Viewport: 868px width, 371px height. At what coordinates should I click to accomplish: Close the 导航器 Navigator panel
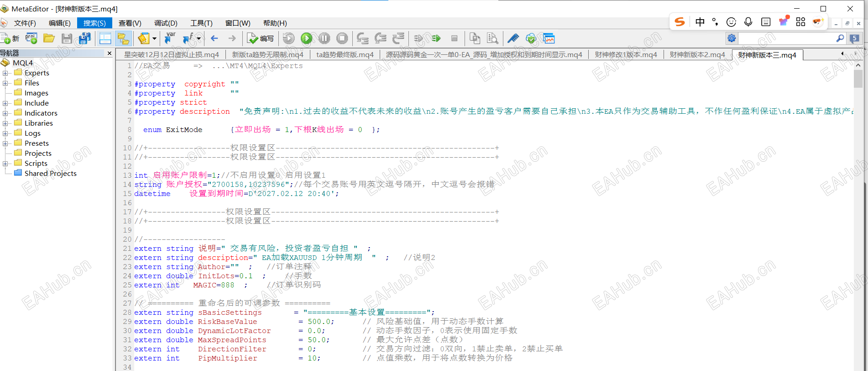point(110,53)
